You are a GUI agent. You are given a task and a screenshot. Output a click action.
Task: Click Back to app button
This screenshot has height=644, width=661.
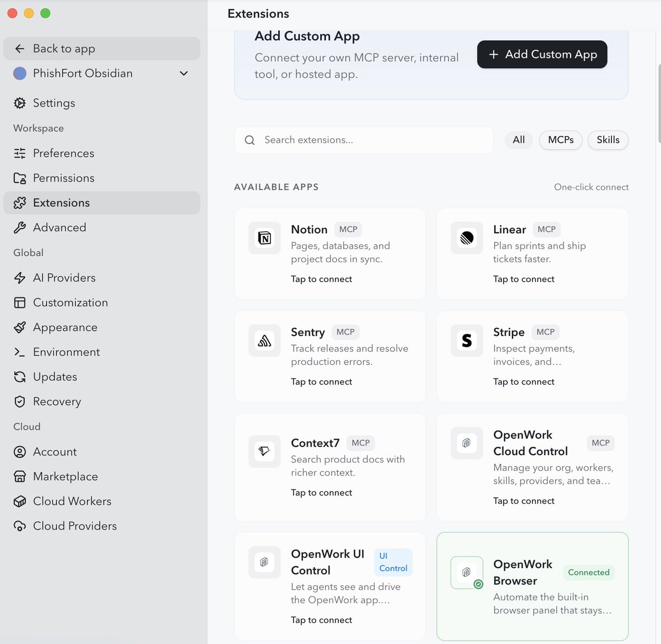pos(102,48)
